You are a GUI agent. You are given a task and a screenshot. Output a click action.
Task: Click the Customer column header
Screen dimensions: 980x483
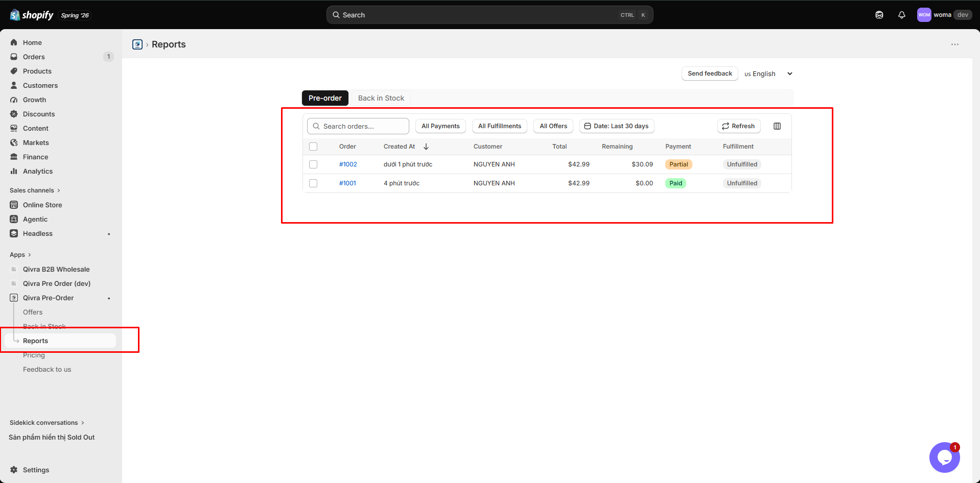coord(488,147)
